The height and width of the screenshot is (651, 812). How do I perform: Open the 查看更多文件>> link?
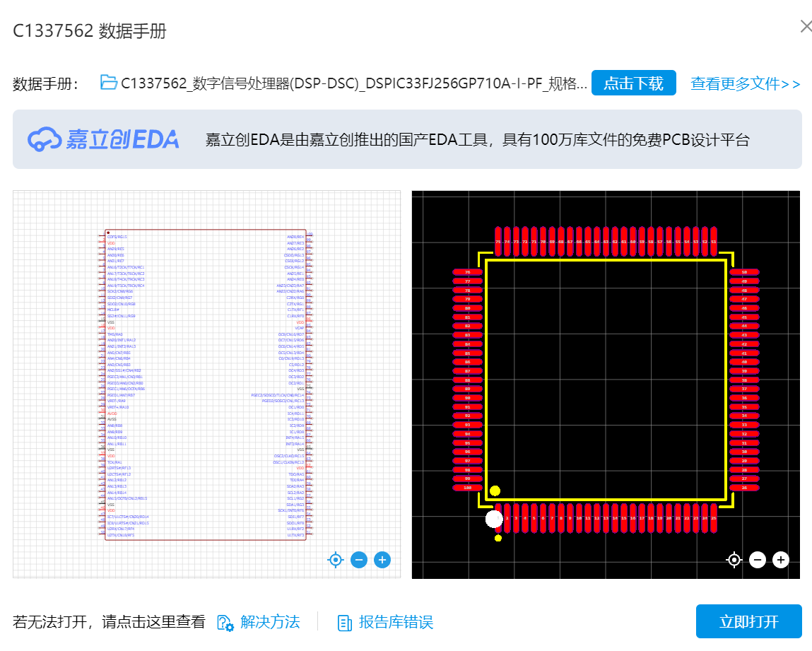point(745,83)
